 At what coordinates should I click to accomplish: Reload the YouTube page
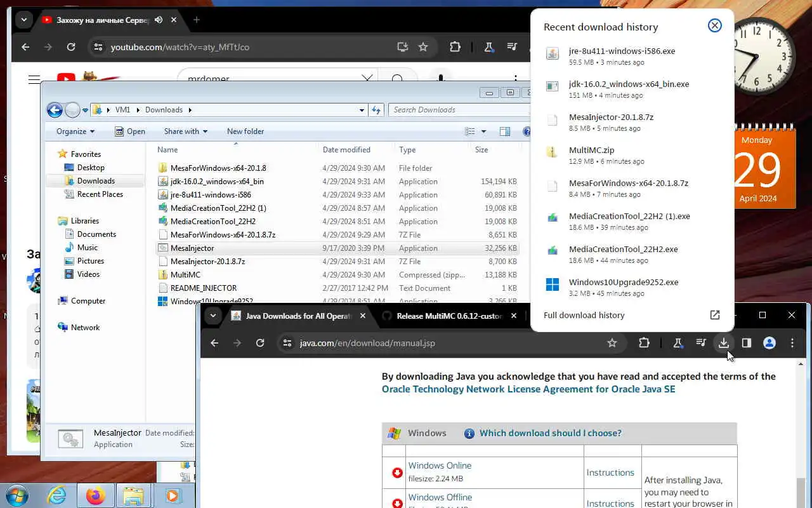tap(71, 47)
